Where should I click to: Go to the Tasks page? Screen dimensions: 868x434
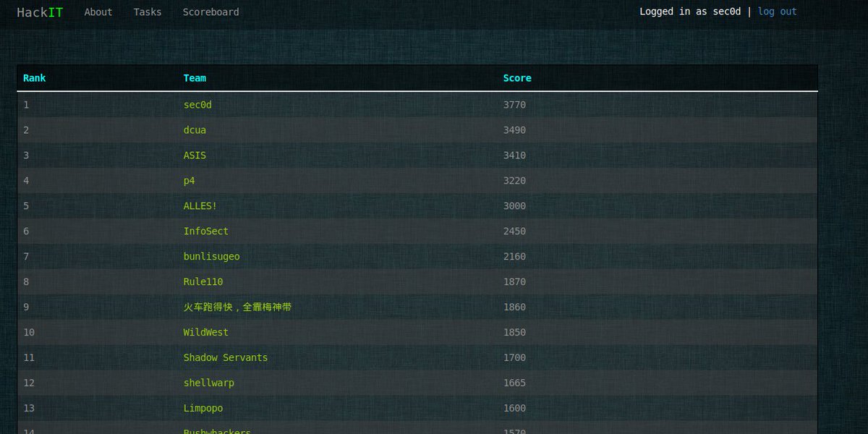(148, 12)
